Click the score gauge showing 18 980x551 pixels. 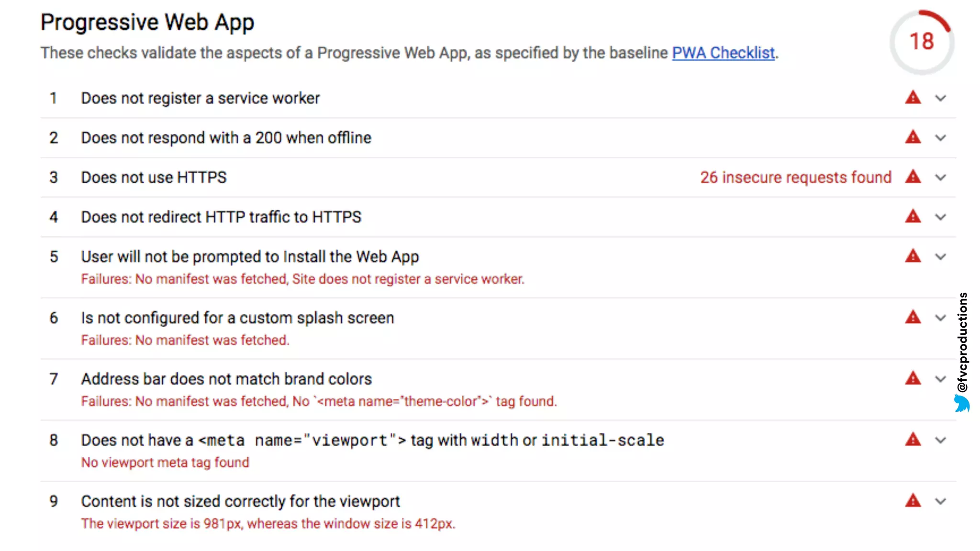pyautogui.click(x=921, y=42)
